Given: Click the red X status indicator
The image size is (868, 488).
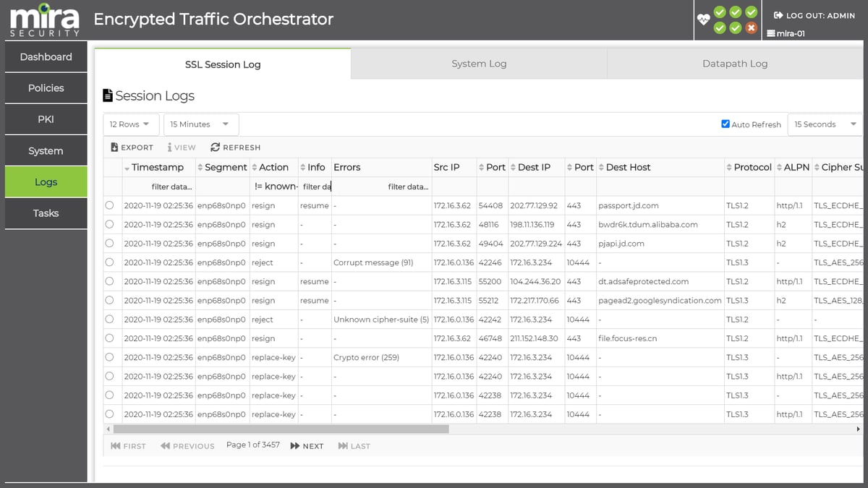Looking at the screenshot, I should (x=752, y=28).
